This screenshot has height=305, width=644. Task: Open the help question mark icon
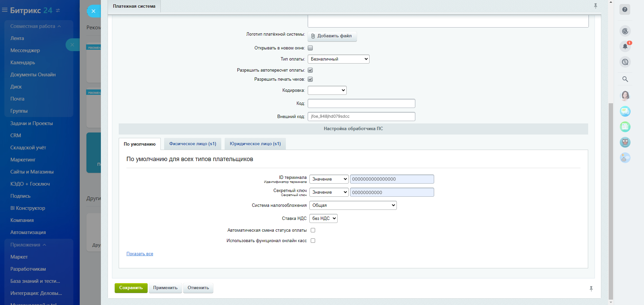(x=624, y=10)
